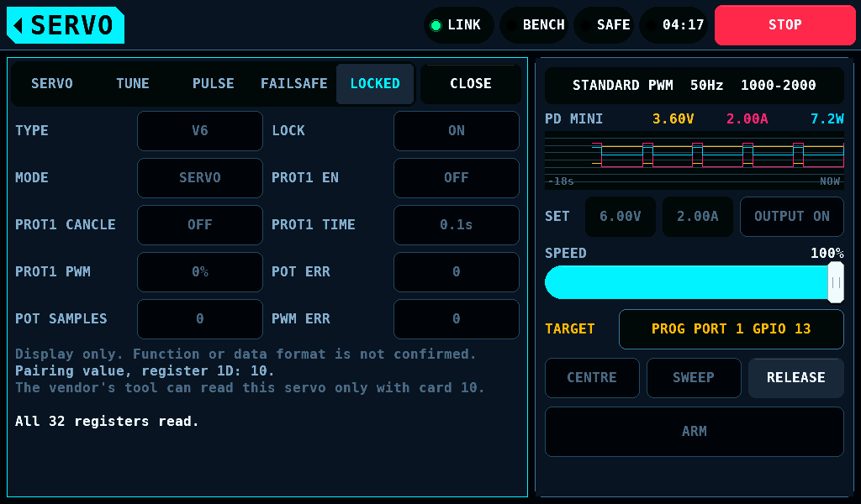Click the 6.00V set voltage field
This screenshot has width=861, height=504.
pyautogui.click(x=621, y=217)
